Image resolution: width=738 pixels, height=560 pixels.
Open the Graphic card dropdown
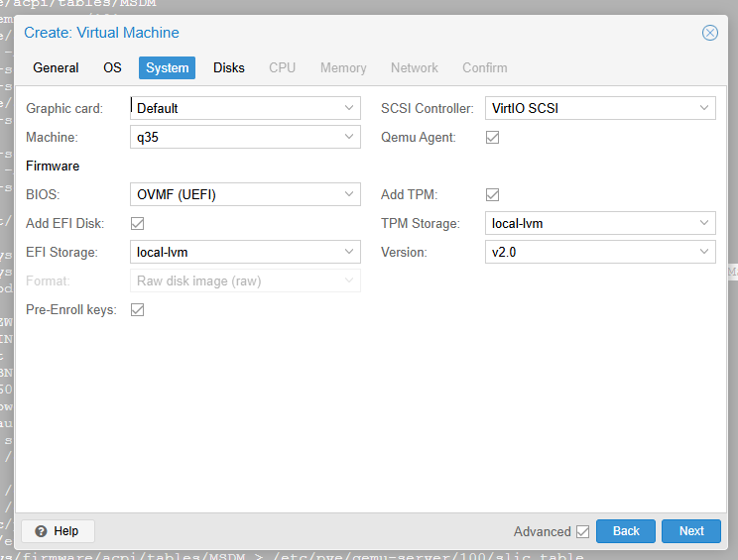349,108
